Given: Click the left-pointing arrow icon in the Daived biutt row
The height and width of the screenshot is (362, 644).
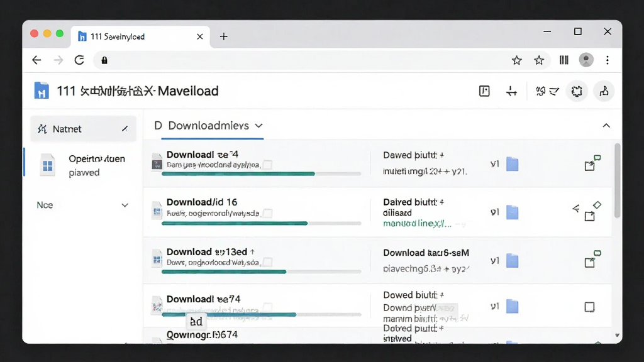Looking at the screenshot, I should 576,209.
